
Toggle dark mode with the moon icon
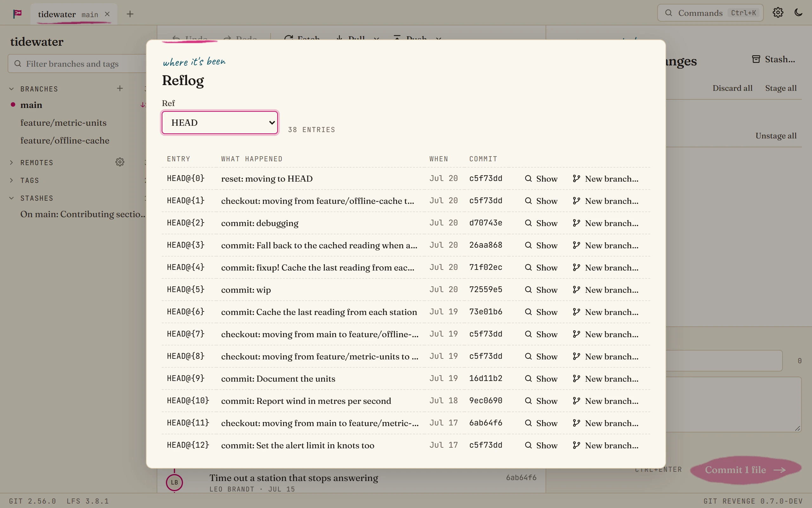click(799, 13)
